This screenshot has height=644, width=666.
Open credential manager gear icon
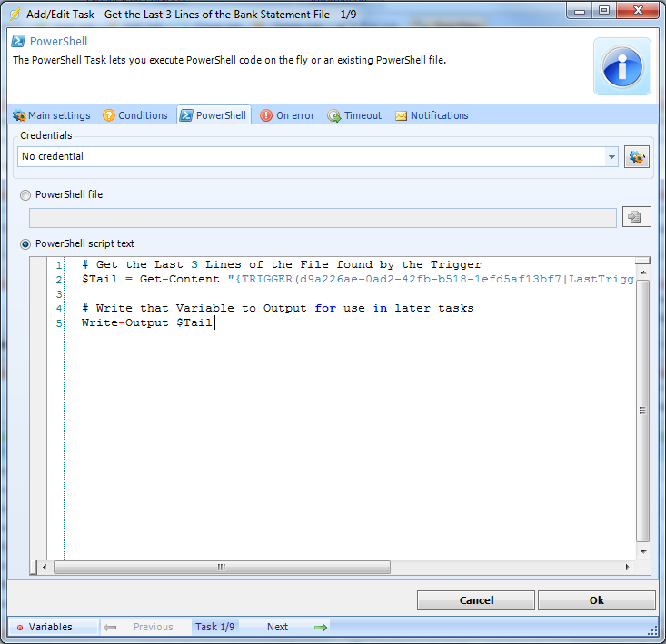[636, 156]
